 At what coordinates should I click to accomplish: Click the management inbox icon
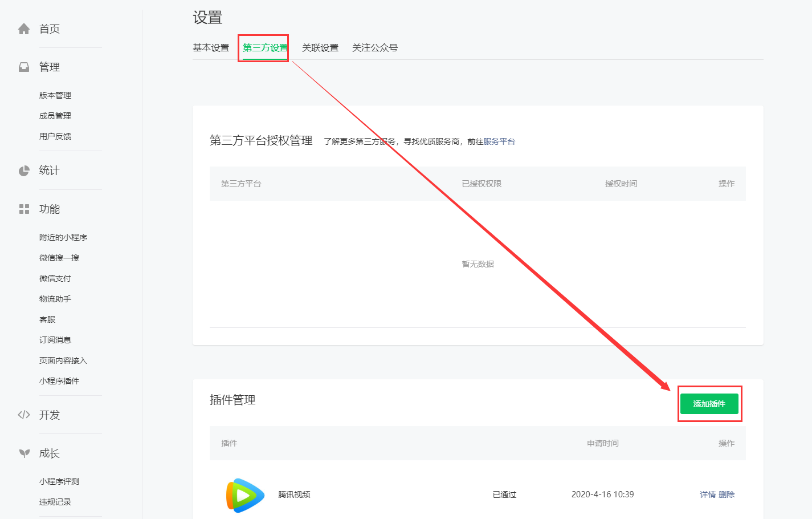coord(24,67)
